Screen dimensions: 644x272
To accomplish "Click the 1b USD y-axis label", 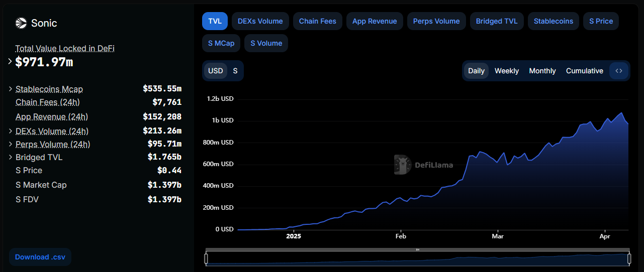I will point(223,120).
